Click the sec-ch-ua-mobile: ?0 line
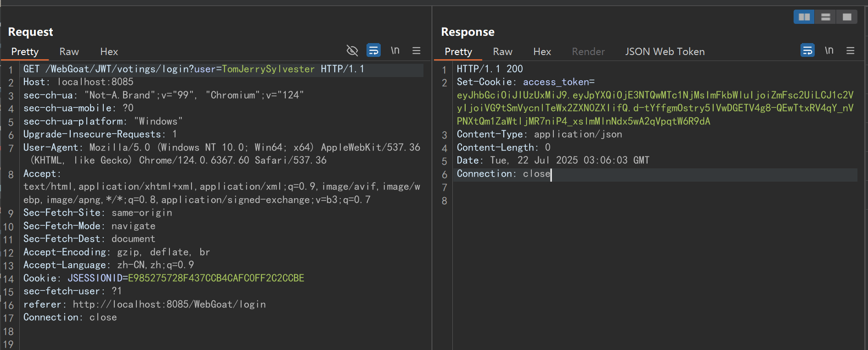Image resolution: width=868 pixels, height=350 pixels. click(x=79, y=108)
